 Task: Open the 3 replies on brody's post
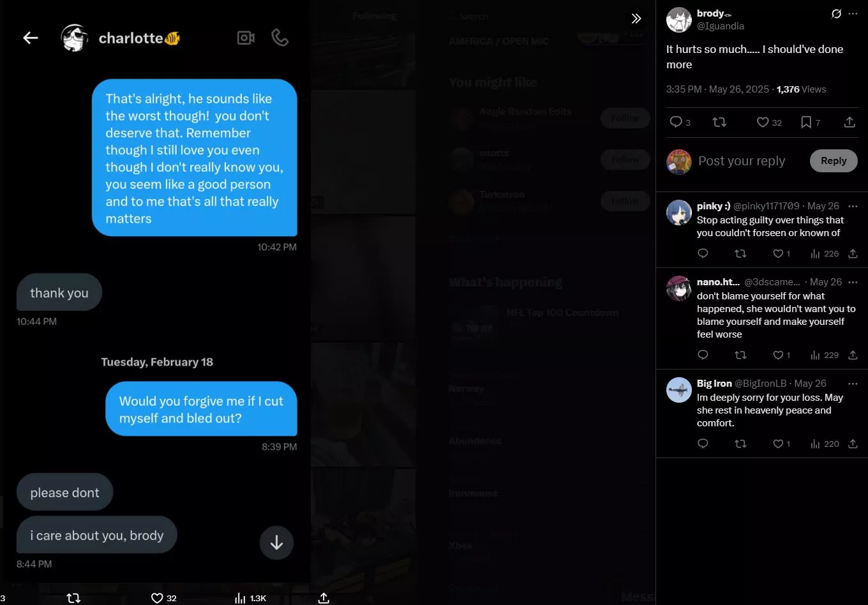(x=680, y=122)
